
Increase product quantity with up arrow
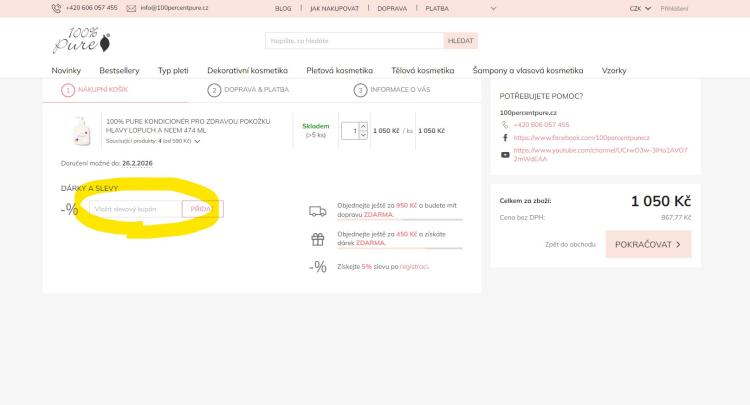(x=363, y=126)
